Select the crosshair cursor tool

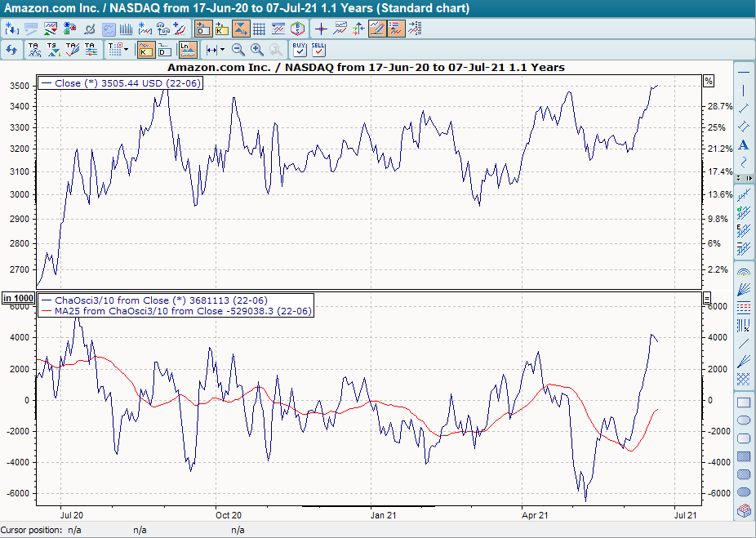point(321,29)
